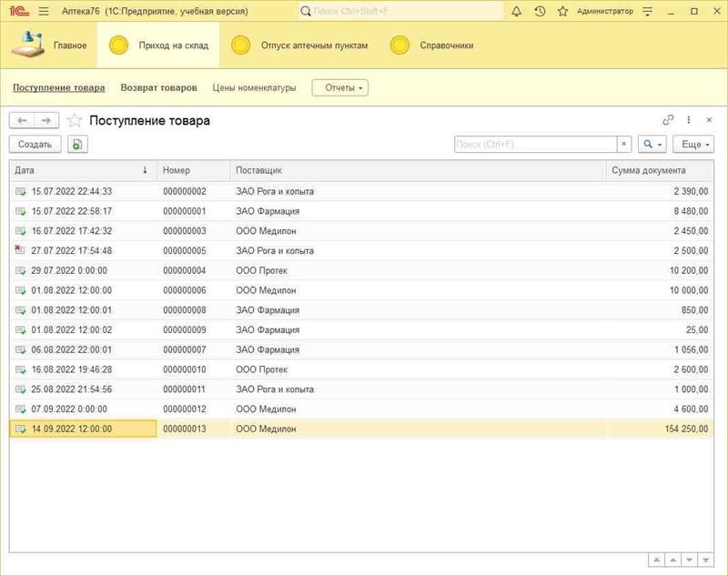The height and width of the screenshot is (576, 728).
Task: Click supplier ООО Протек in row 000000010
Action: coord(261,370)
